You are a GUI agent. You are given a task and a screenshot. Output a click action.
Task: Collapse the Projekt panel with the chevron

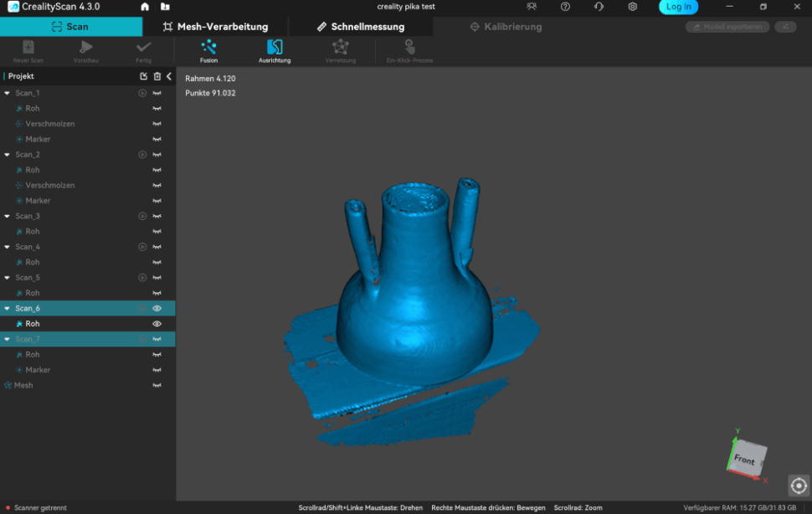(169, 76)
